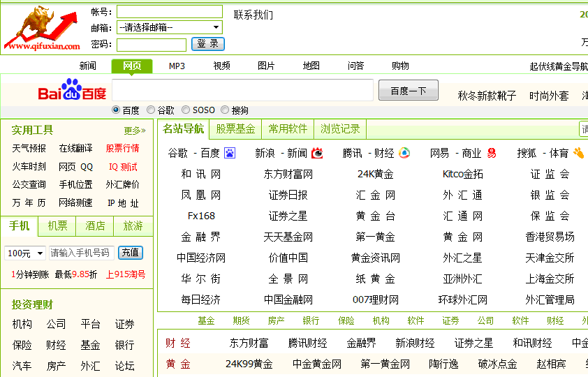This screenshot has height=377, width=588.
Task: Open the 时尚外套 promo link
Action: [549, 96]
